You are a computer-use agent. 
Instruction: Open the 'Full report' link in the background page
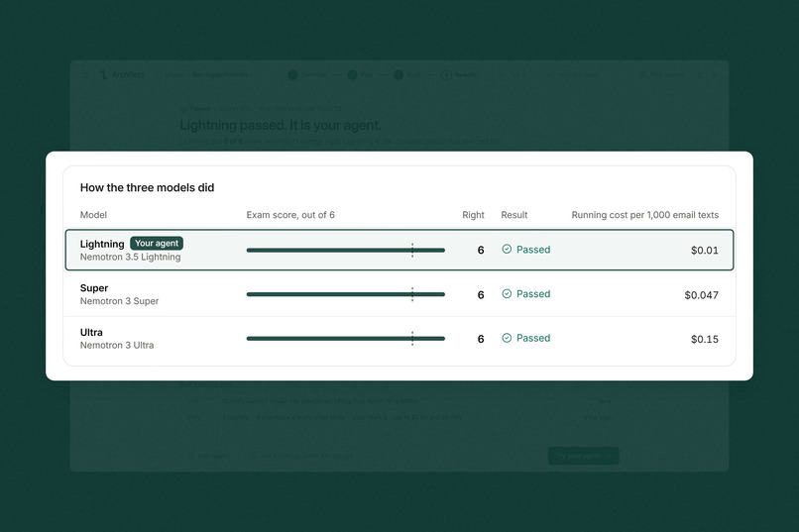click(x=209, y=456)
